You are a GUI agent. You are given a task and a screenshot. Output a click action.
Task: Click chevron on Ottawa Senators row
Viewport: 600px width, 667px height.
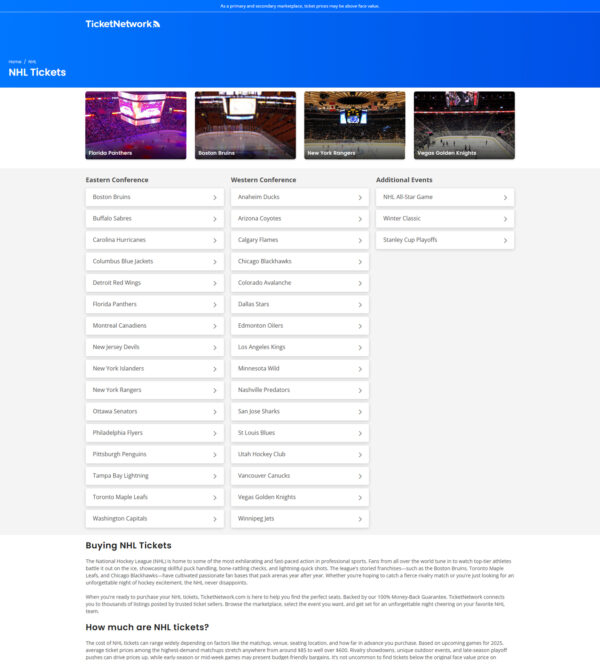(x=215, y=412)
